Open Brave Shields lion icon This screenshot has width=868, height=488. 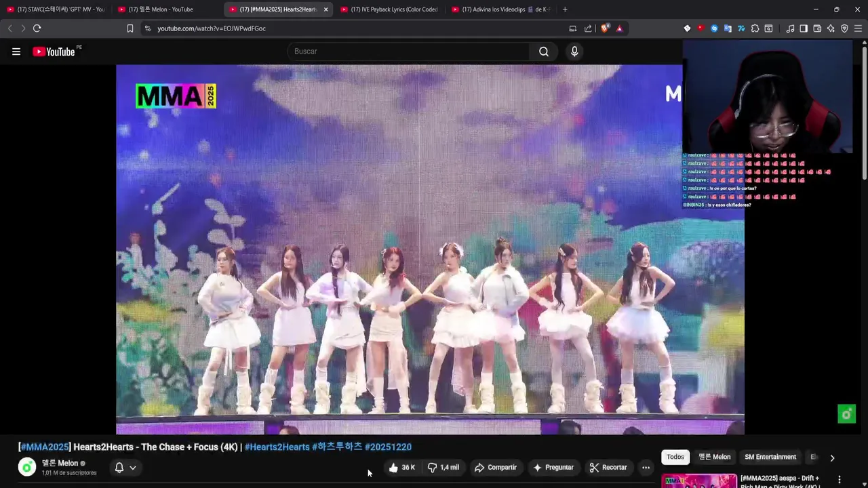(605, 28)
